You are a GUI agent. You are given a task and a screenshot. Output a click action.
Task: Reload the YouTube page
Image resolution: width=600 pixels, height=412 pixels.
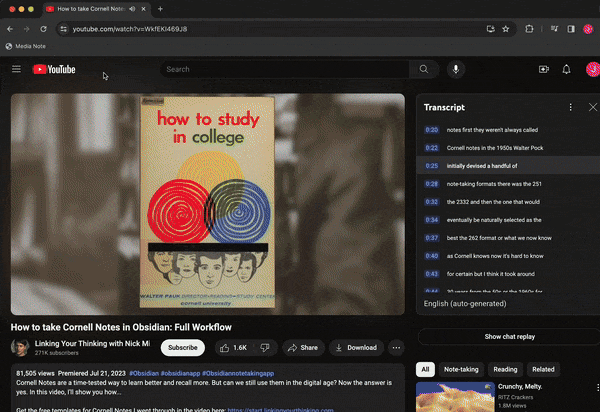point(43,29)
